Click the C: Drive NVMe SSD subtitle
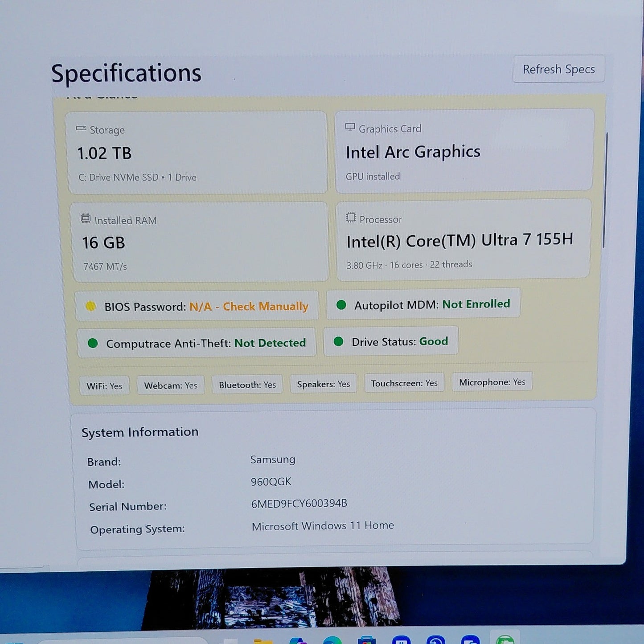This screenshot has width=644, height=644. [x=137, y=177]
